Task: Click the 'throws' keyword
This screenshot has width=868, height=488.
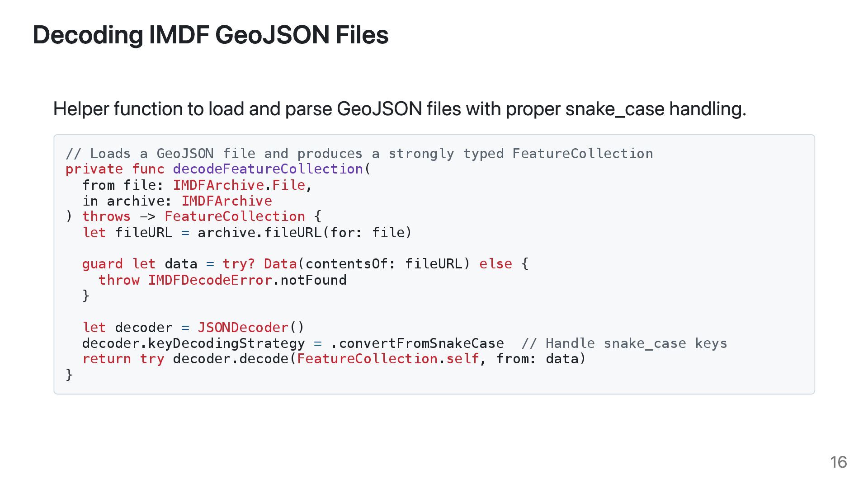Action: tap(106, 216)
